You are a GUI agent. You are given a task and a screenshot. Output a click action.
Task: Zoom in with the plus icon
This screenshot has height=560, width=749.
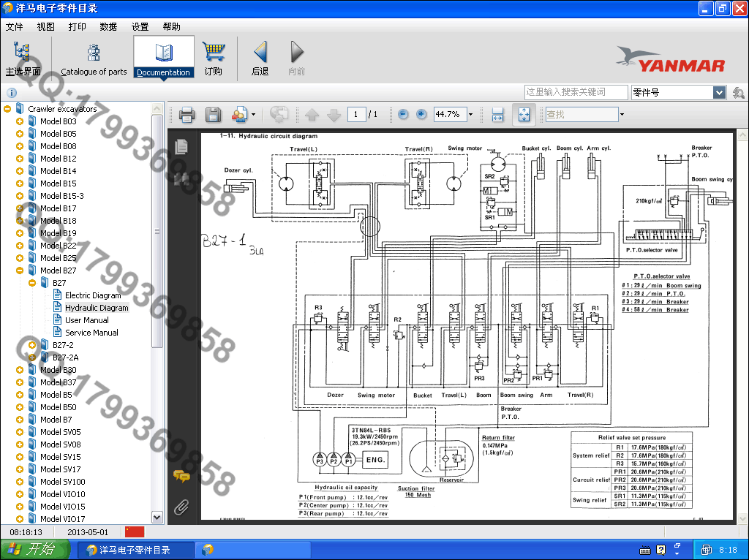(x=421, y=115)
